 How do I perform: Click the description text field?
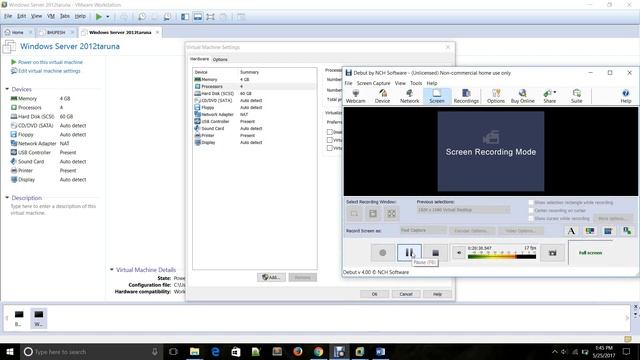coord(53,209)
